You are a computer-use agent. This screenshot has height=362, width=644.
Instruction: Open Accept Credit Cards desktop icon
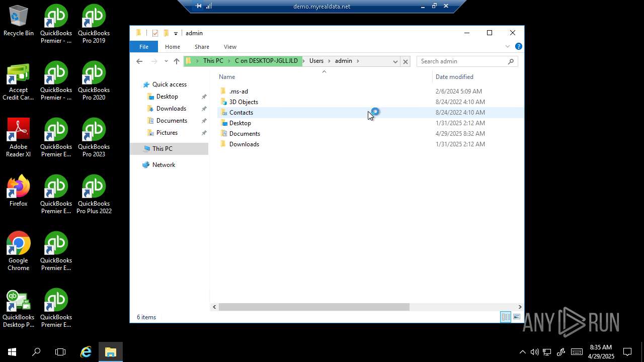(19, 81)
